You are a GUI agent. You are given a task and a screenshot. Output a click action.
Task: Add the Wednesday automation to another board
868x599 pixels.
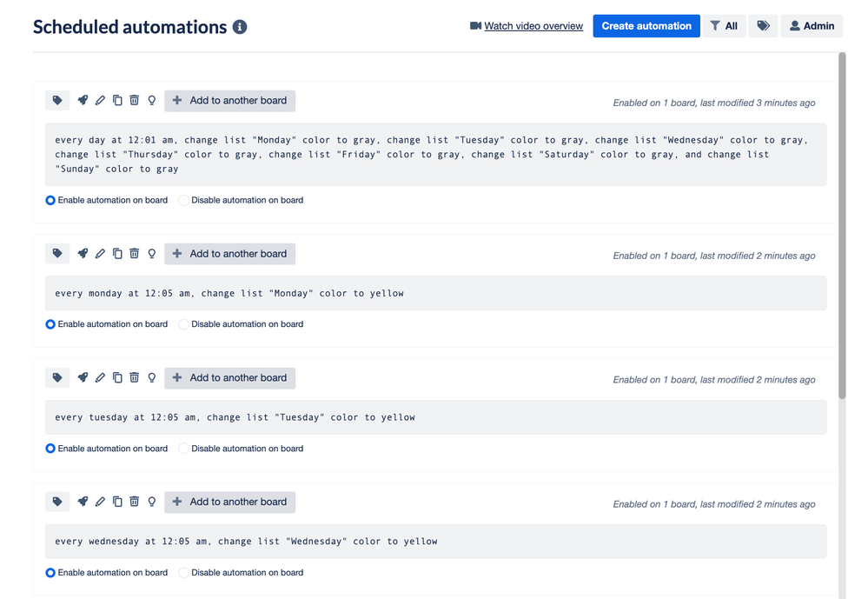pos(229,502)
